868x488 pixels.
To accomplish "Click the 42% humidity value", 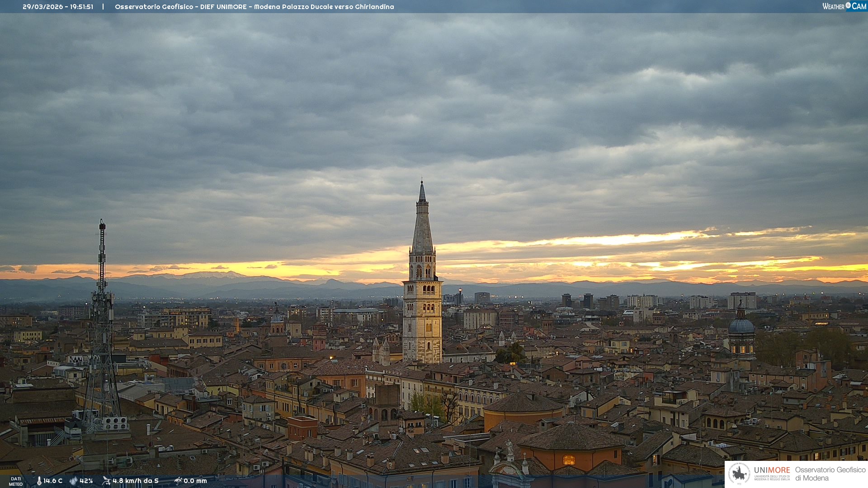I will pos(86,481).
